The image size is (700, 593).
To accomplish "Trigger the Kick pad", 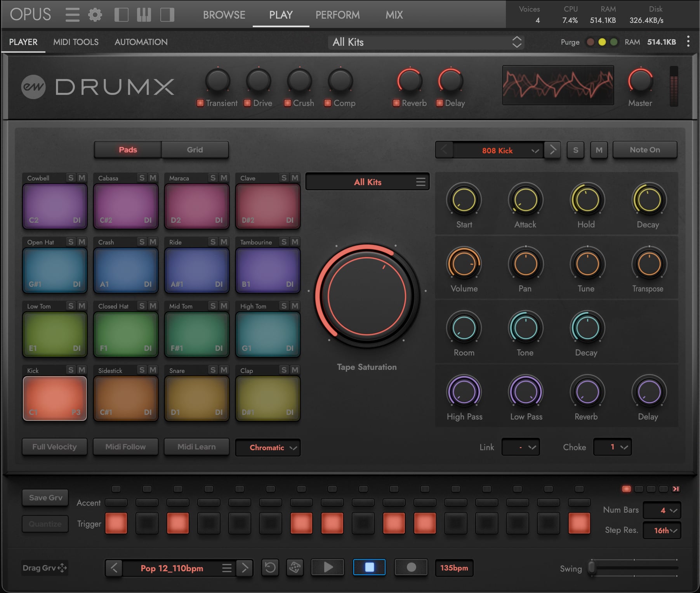I will point(55,398).
